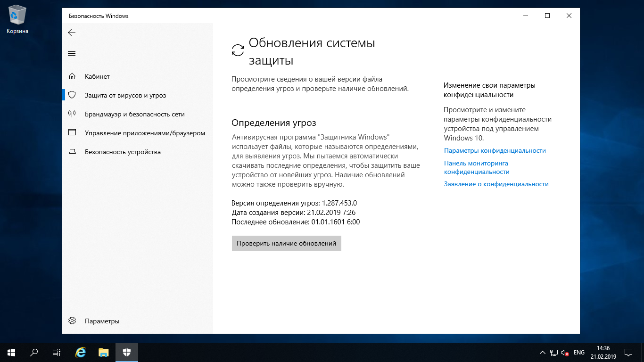Show hidden tray icons chevron
644x362 pixels.
(543, 353)
